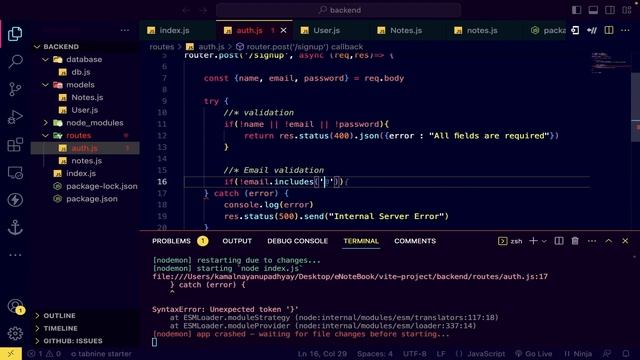Collapse the BACKEND root folder
This screenshot has width=640, height=360.
[x=37, y=47]
